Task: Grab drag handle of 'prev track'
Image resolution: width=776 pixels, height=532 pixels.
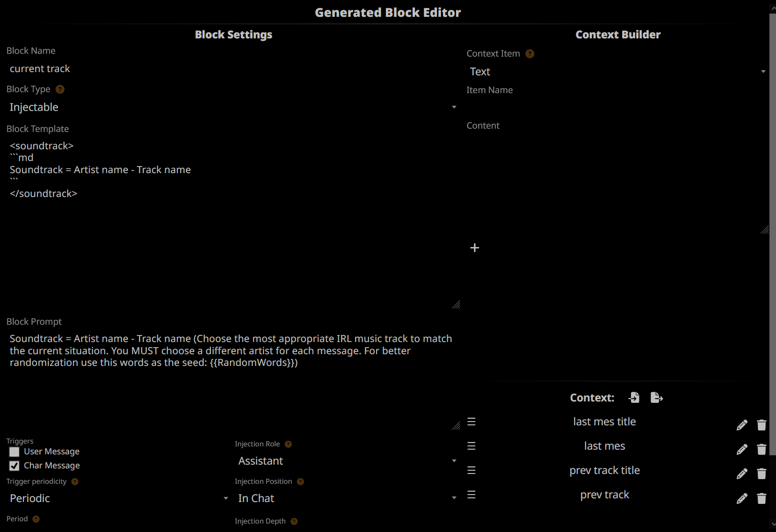Action: [471, 495]
